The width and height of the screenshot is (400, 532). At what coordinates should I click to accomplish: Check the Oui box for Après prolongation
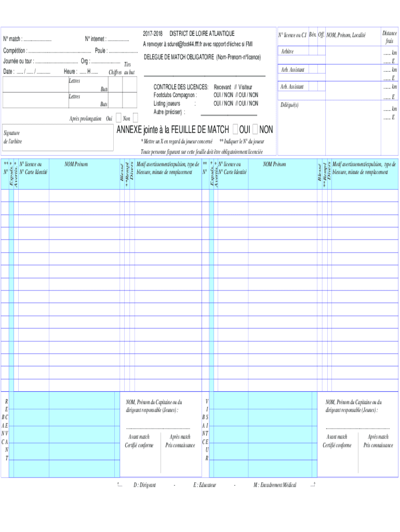118,118
